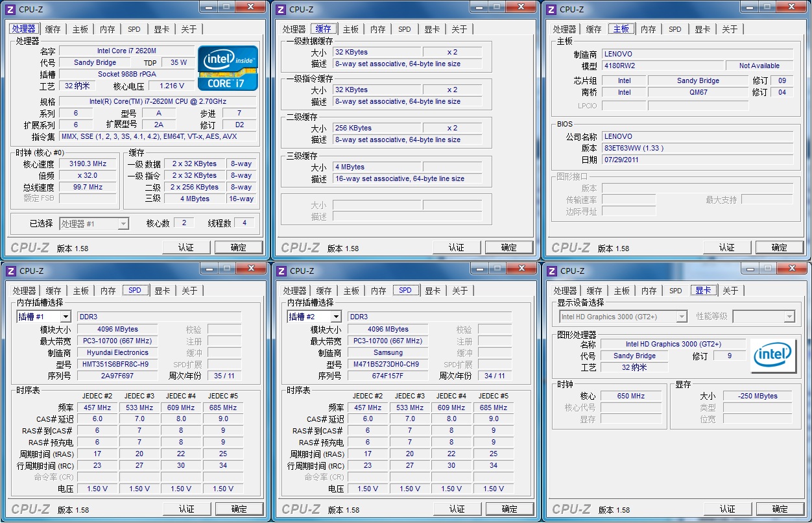The width and height of the screenshot is (812, 523).
Task: Click the 3190.3 MHz core speed value
Action: (88, 164)
